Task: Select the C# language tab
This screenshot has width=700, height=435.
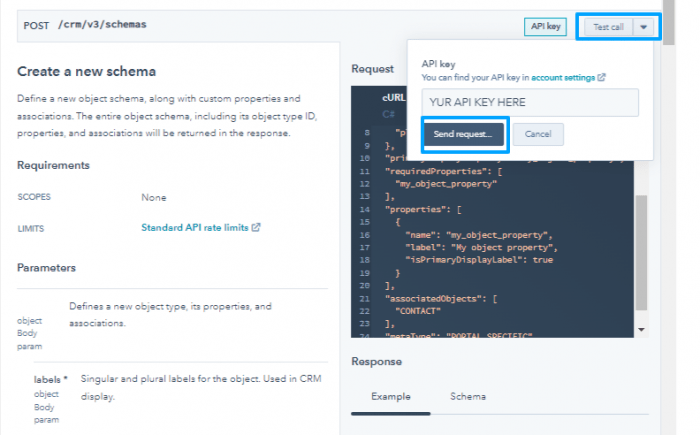Action: (388, 114)
